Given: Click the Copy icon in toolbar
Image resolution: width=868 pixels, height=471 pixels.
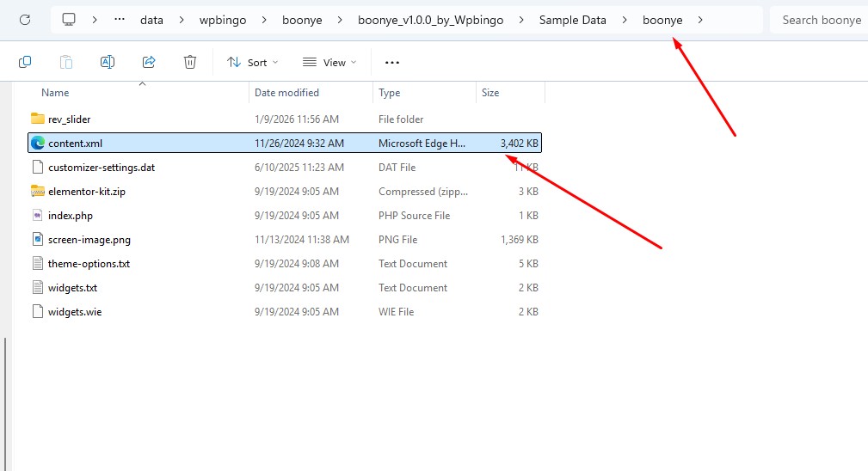Looking at the screenshot, I should click(25, 62).
